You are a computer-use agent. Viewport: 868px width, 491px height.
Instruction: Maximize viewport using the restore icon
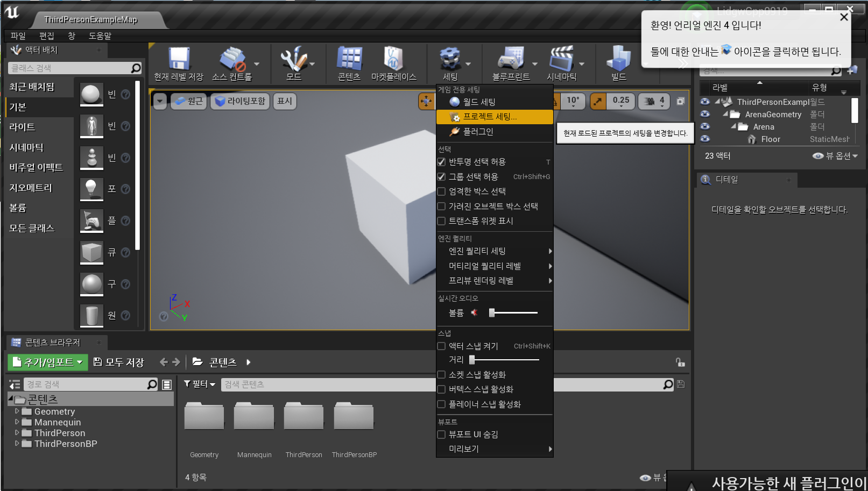(681, 101)
